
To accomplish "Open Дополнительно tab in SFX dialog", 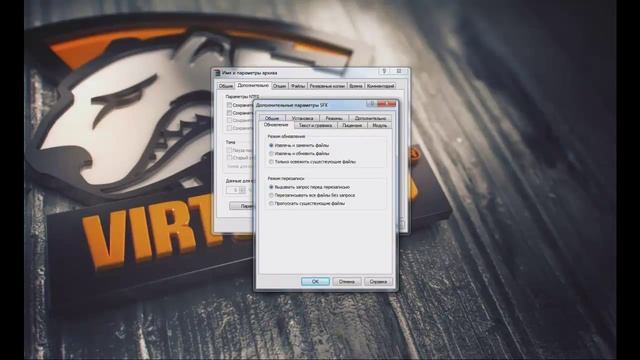I will click(370, 118).
